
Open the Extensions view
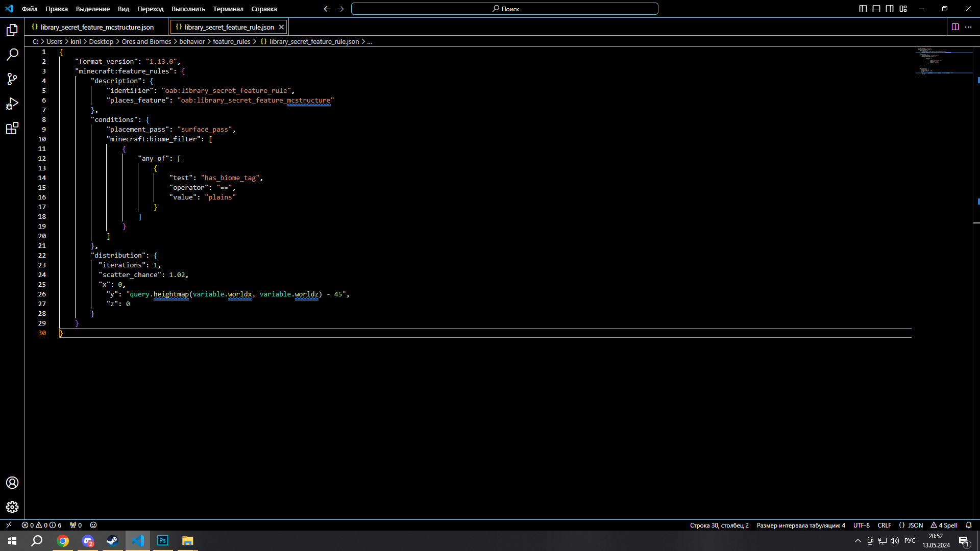tap(12, 128)
